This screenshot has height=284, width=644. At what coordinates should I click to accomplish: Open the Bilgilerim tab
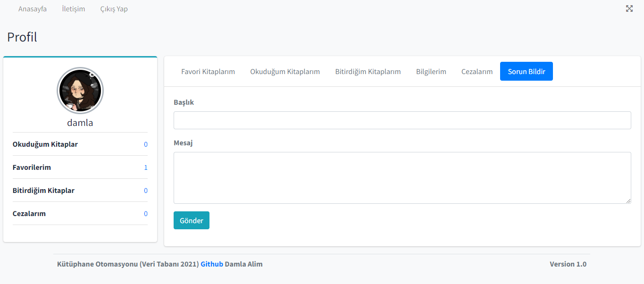431,71
